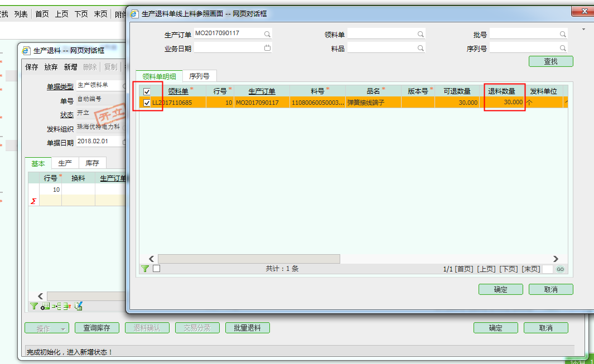The height and width of the screenshot is (364, 594).
Task: Click the green filter icon in 领料单明细 grid footer
Action: [145, 269]
